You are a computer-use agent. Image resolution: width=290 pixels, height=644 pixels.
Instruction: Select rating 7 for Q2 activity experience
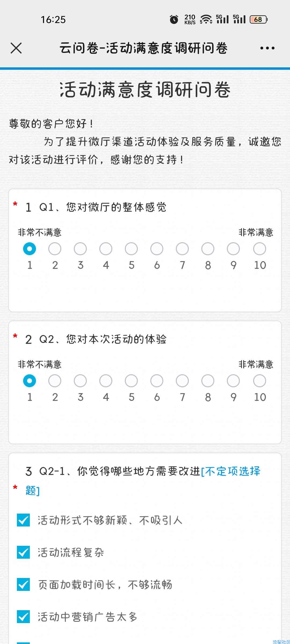coord(182,381)
